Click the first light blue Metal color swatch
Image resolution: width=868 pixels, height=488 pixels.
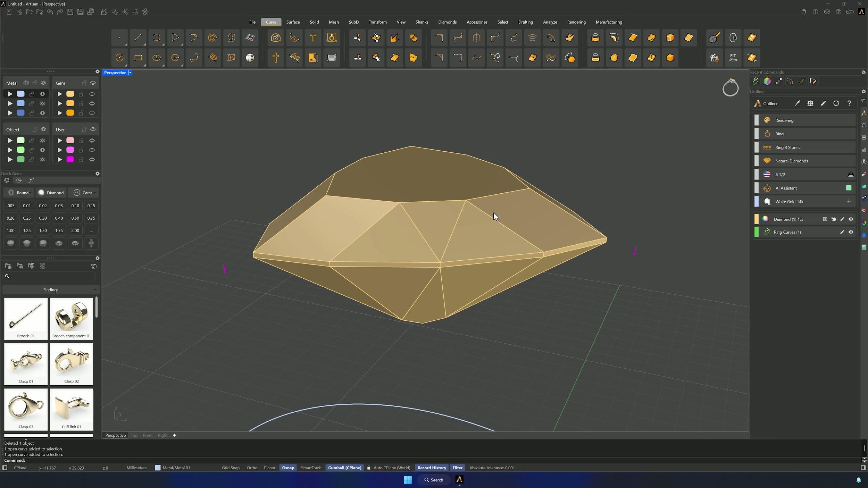pos(21,94)
